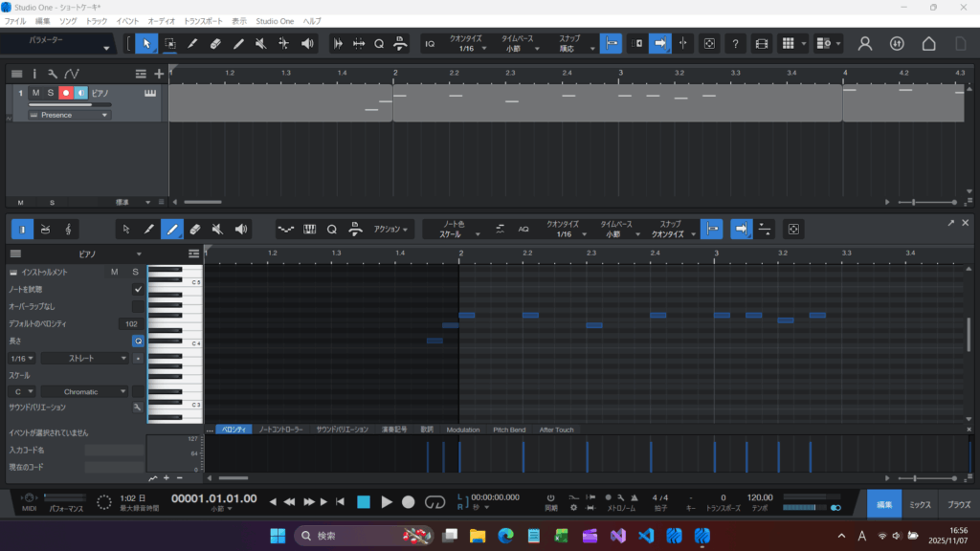Click the add track plus icon

pos(159,74)
